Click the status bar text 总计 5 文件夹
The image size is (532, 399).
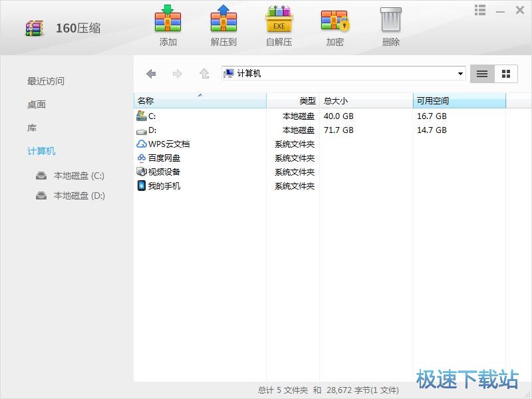(x=283, y=390)
